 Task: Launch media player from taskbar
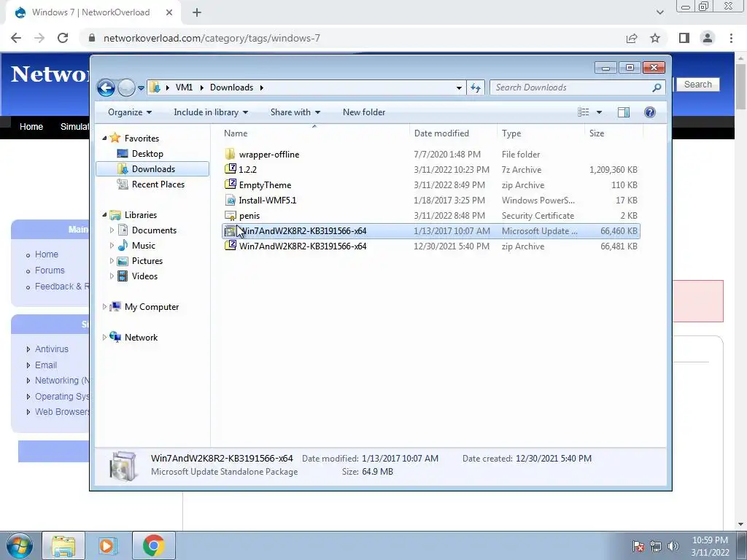[x=108, y=545]
